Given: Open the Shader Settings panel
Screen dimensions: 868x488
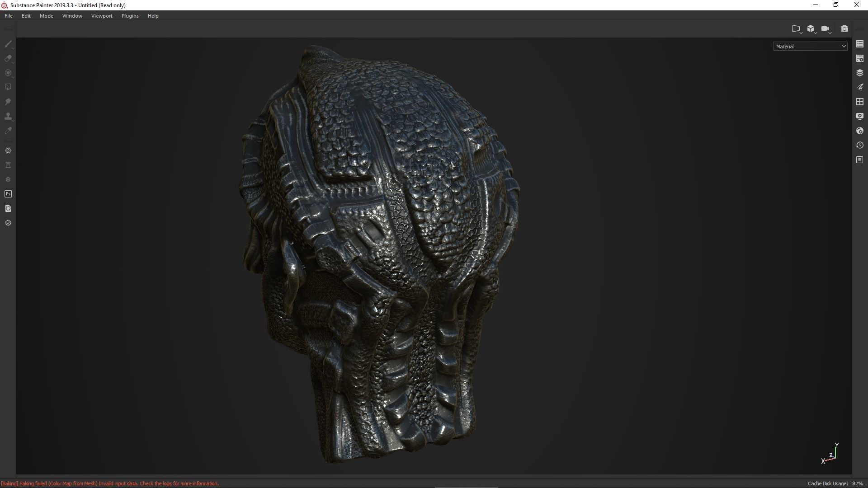Looking at the screenshot, I should point(860,131).
